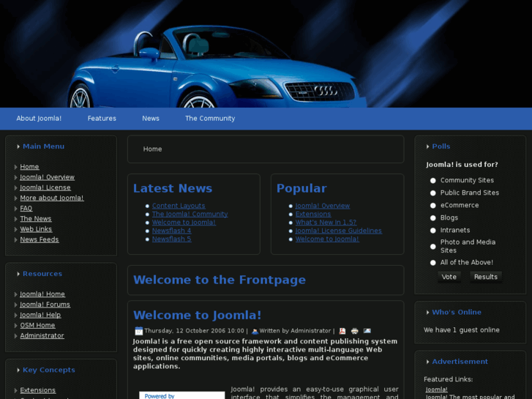
Task: Click the Key Concepts module heading
Action: click(49, 370)
